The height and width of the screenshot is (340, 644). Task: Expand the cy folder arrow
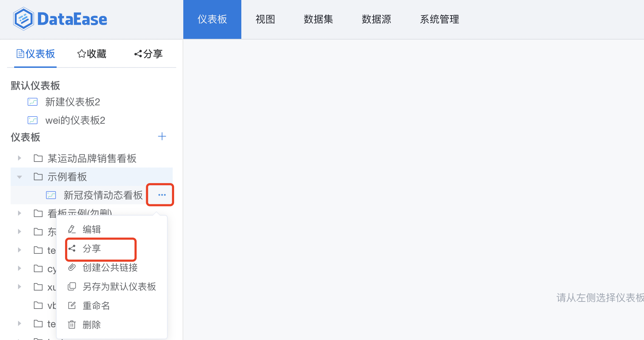point(19,268)
